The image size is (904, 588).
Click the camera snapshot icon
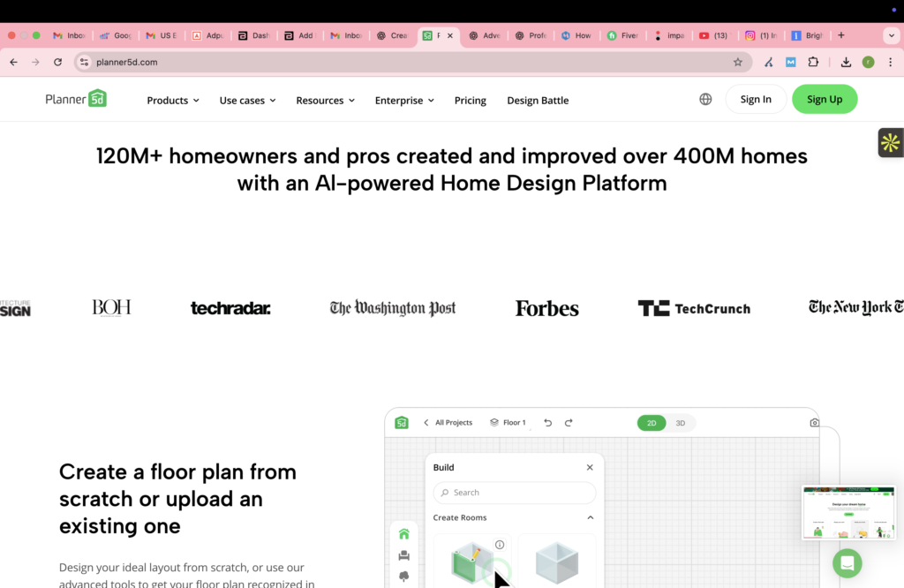click(814, 423)
